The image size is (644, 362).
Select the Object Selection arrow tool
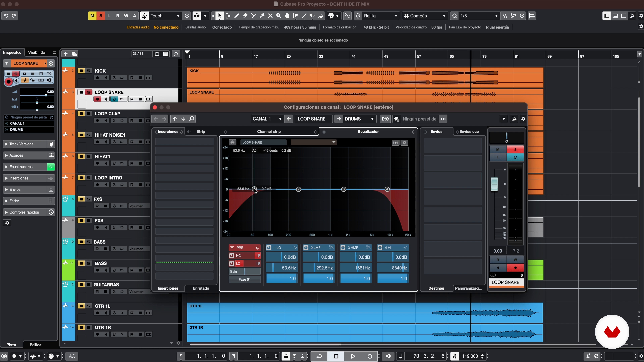coord(220,16)
